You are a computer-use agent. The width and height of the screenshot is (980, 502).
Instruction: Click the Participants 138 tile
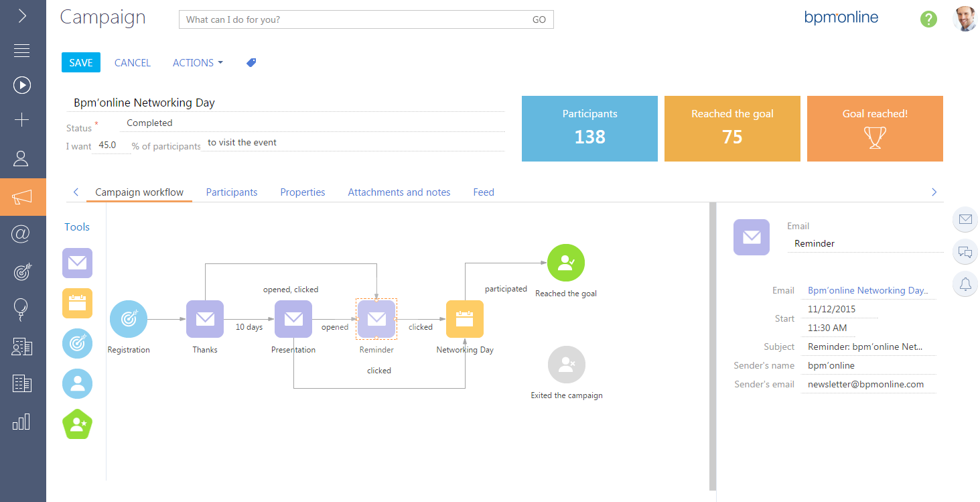coord(589,129)
